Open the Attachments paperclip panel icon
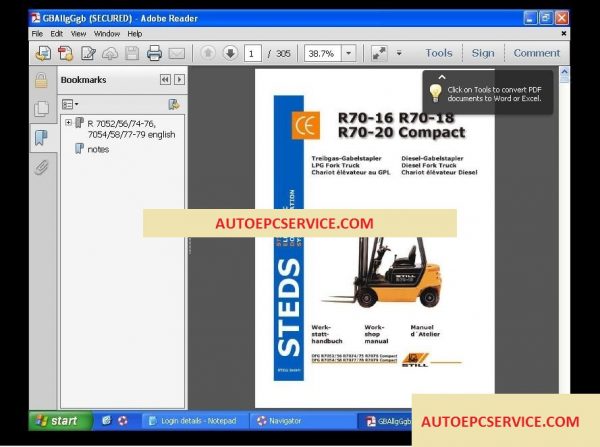 point(41,167)
